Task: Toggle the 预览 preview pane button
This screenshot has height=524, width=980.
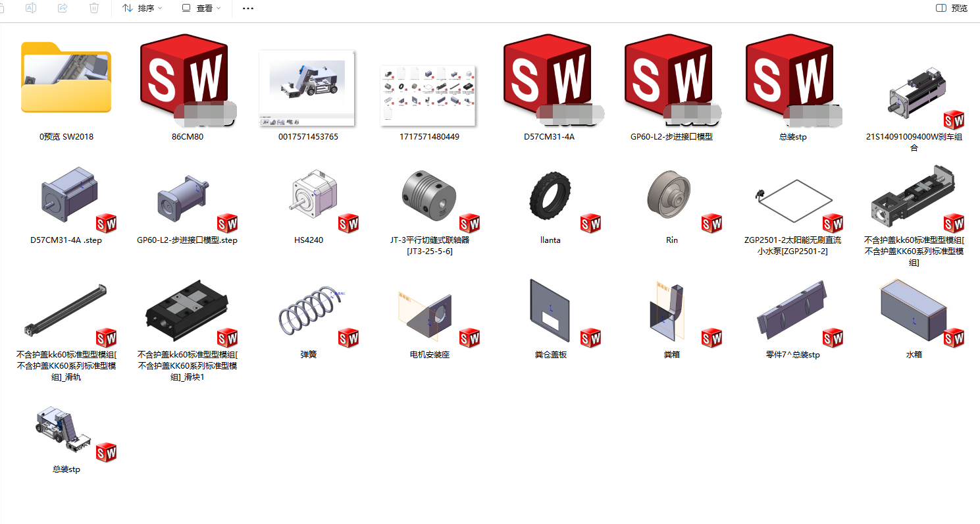Action: [x=952, y=8]
